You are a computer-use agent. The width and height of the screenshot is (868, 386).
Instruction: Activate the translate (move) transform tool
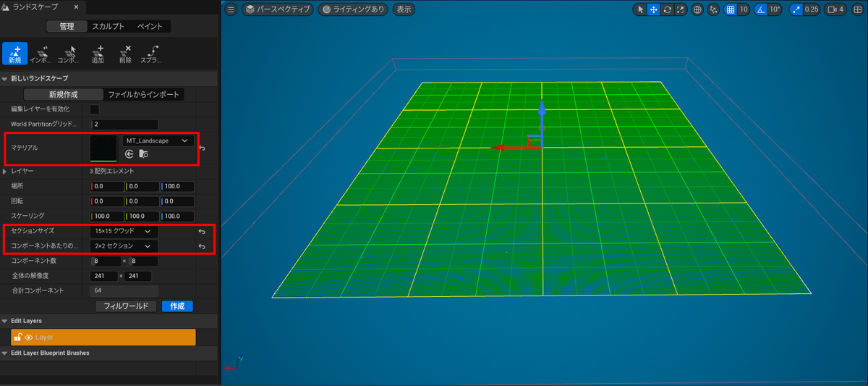653,10
